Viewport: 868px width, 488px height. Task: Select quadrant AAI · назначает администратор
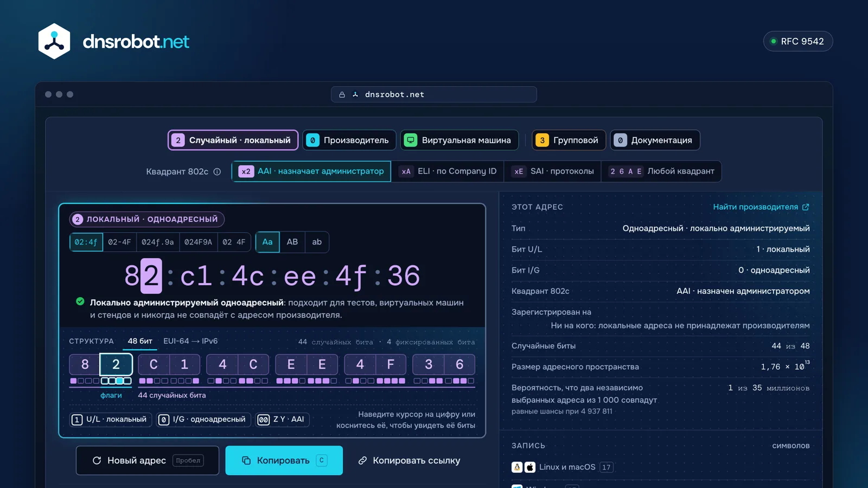311,171
